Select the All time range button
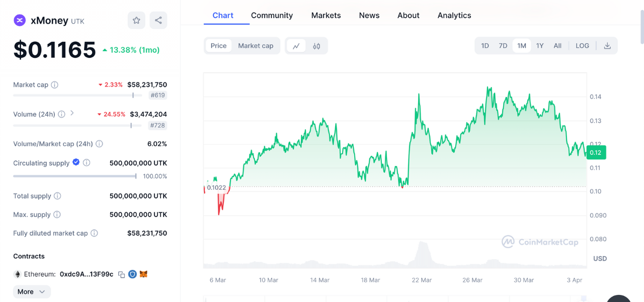The image size is (644, 302). point(557,46)
